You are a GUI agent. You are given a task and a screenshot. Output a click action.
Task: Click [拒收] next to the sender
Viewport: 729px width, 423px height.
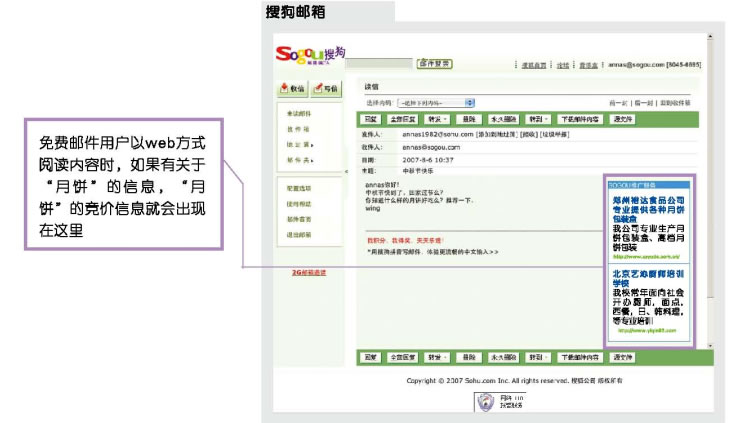click(x=529, y=134)
